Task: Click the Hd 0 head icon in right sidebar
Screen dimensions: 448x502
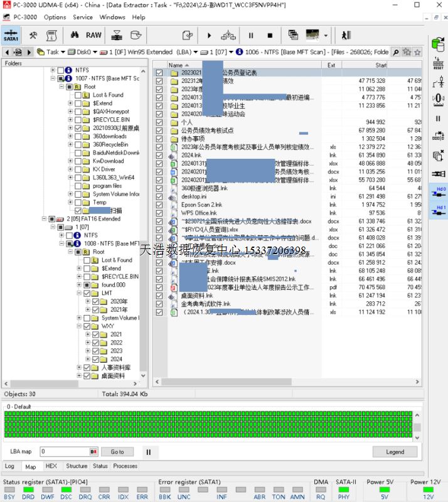Action: tap(440, 191)
